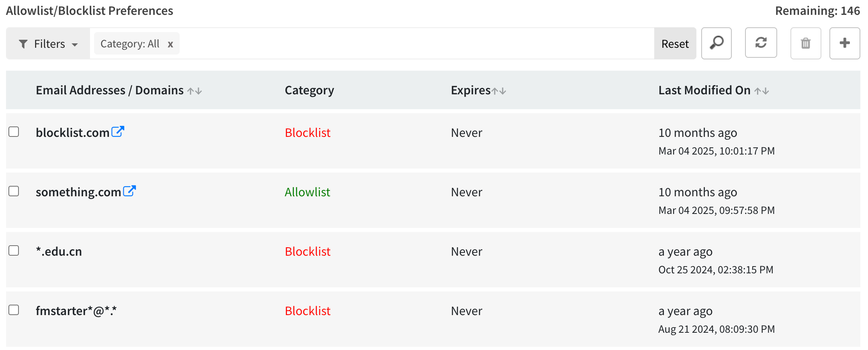
Task: Click the Allowlist/Blocklist Preferences heading
Action: pos(90,10)
